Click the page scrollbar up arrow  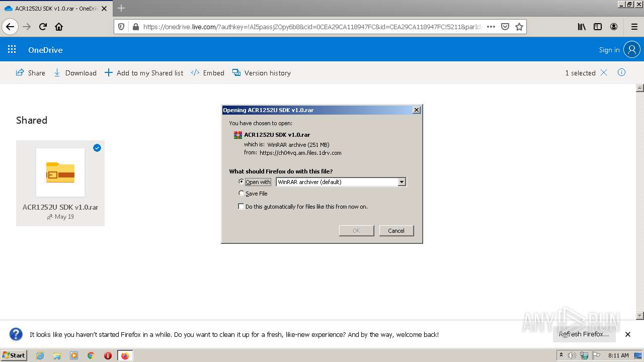coord(640,88)
